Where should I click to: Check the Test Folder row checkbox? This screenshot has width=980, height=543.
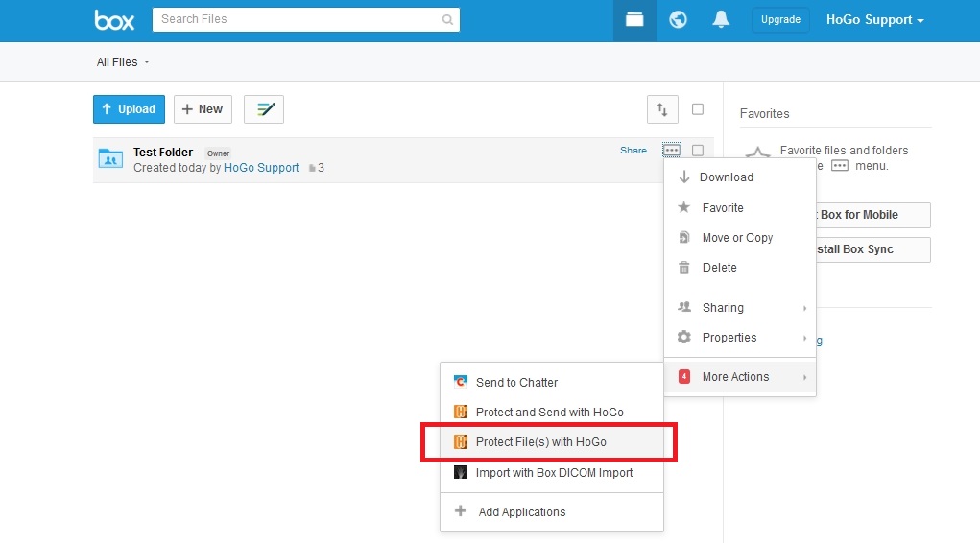(698, 151)
